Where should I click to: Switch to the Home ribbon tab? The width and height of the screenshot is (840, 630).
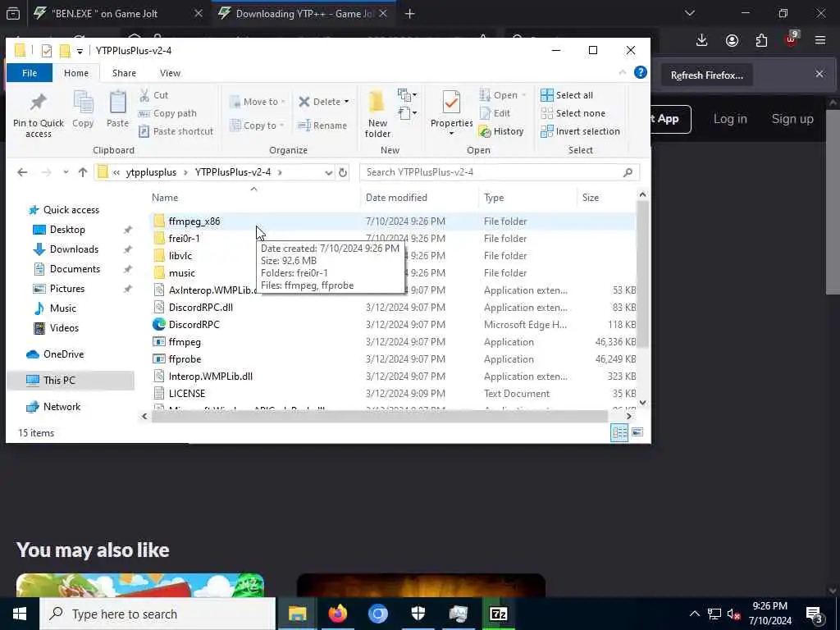point(76,73)
